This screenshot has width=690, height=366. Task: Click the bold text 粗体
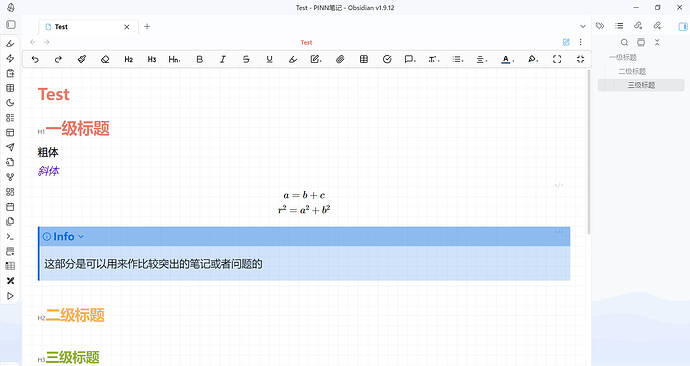click(48, 152)
